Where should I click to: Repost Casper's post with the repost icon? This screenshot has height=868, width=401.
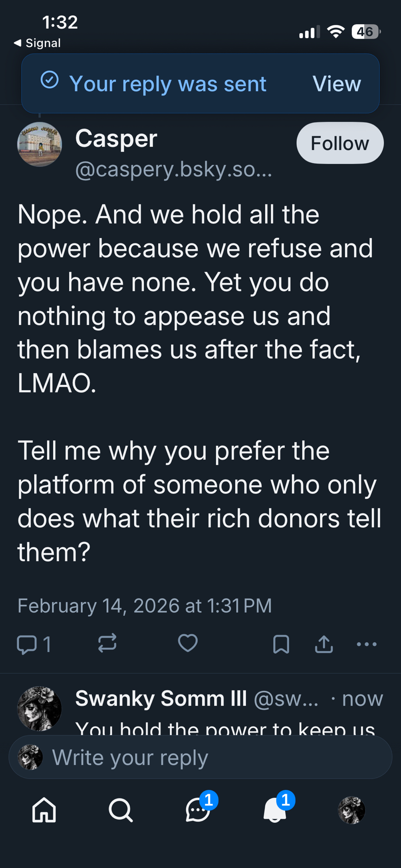point(107,643)
